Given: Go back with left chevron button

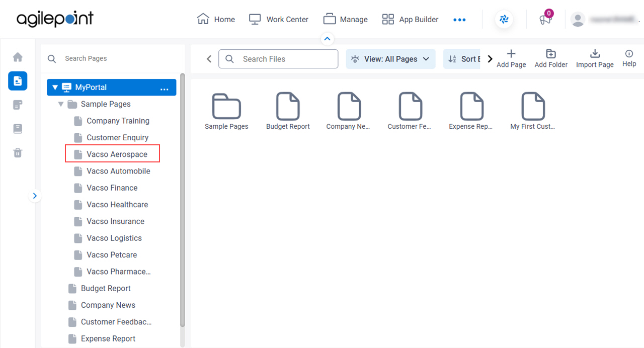Looking at the screenshot, I should (209, 59).
